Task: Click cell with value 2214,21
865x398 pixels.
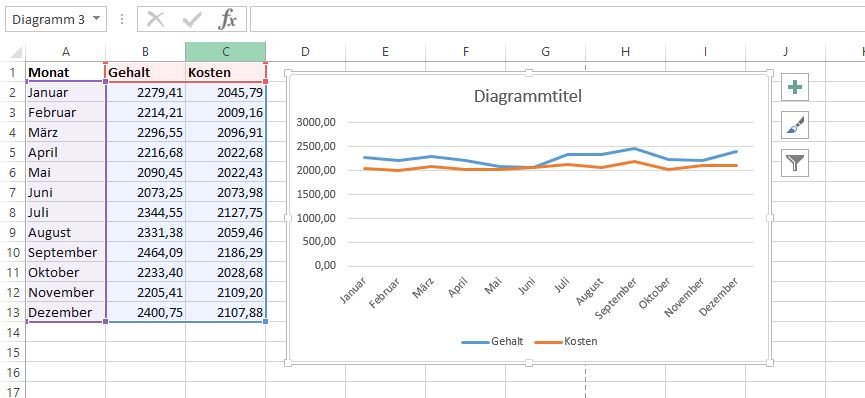Action: pyautogui.click(x=145, y=112)
